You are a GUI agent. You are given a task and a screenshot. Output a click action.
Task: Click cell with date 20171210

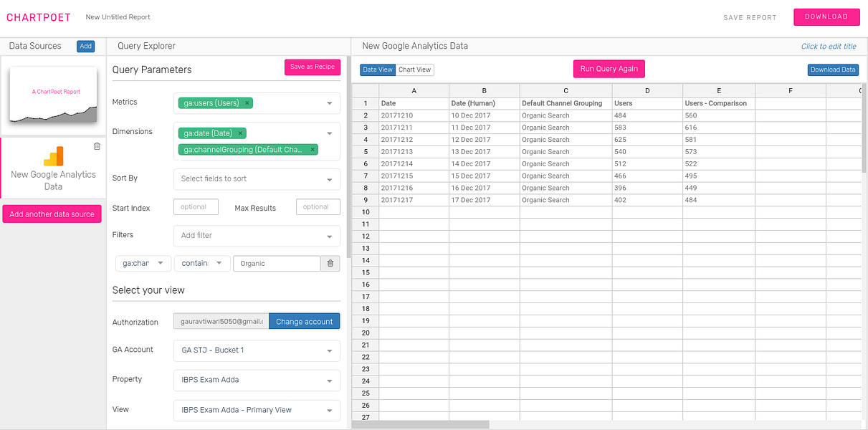click(x=414, y=115)
